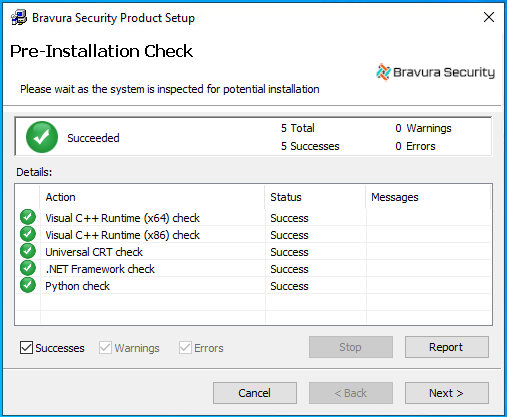The height and width of the screenshot is (417, 507).
Task: Click Success status of the Universal CRT row
Action: click(289, 252)
